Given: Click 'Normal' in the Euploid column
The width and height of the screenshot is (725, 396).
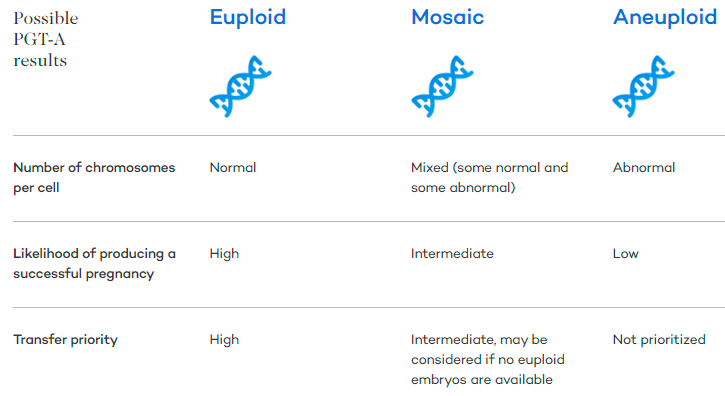Looking at the screenshot, I should click(233, 167).
